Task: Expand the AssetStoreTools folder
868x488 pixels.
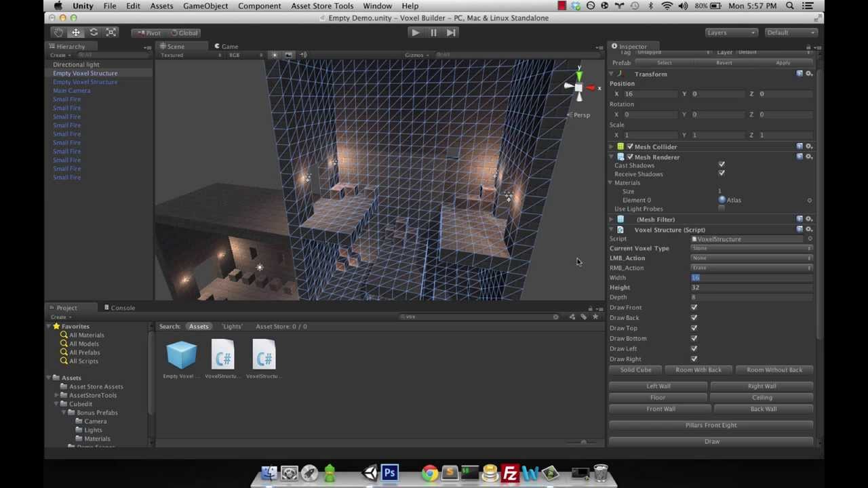Action: click(57, 395)
